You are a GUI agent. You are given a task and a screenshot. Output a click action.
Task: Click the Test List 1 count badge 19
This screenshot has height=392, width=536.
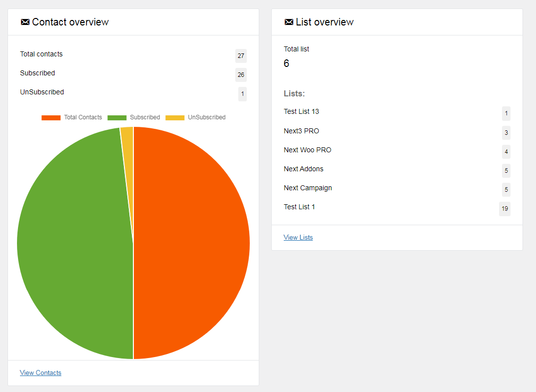coord(505,209)
